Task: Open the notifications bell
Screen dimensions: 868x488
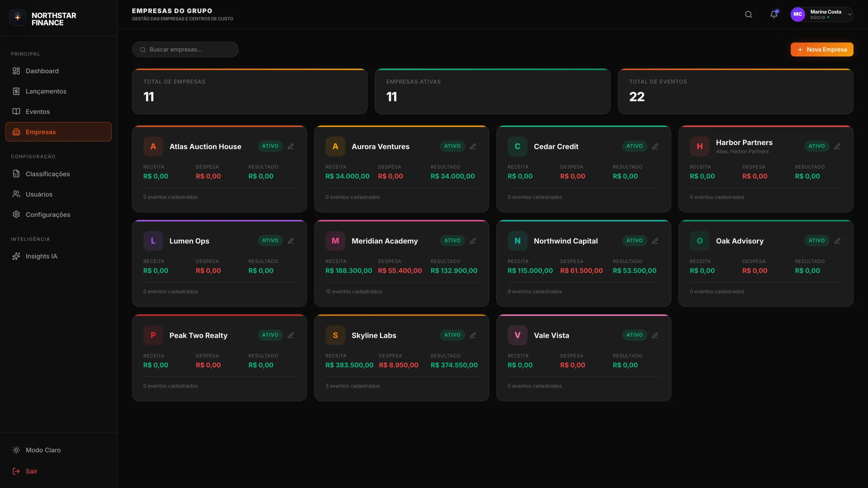Action: [x=774, y=15]
